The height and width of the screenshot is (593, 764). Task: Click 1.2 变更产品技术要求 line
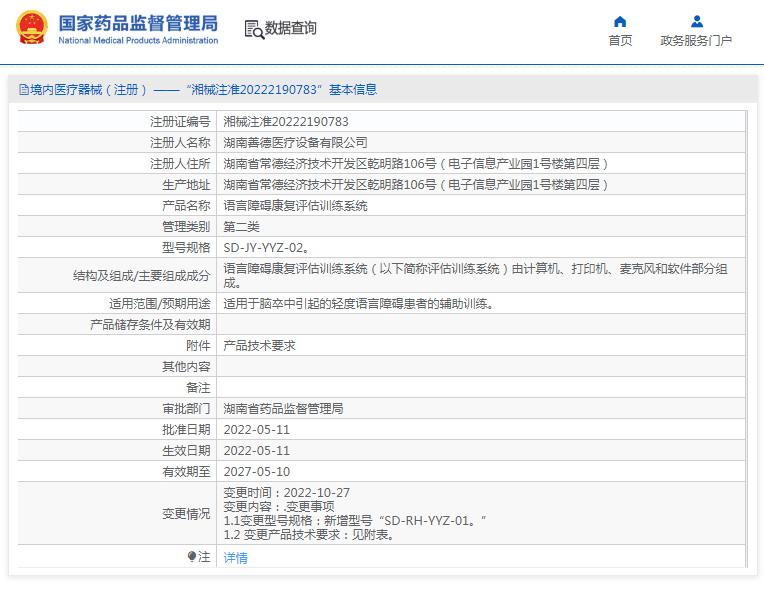point(309,535)
